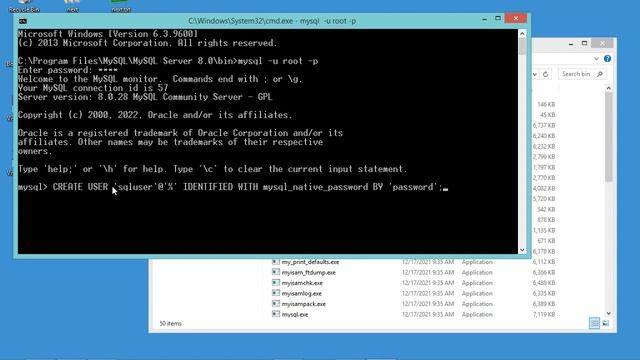Minimize the Explorer window
Image resolution: width=640 pixels, height=360 pixels.
[571, 43]
